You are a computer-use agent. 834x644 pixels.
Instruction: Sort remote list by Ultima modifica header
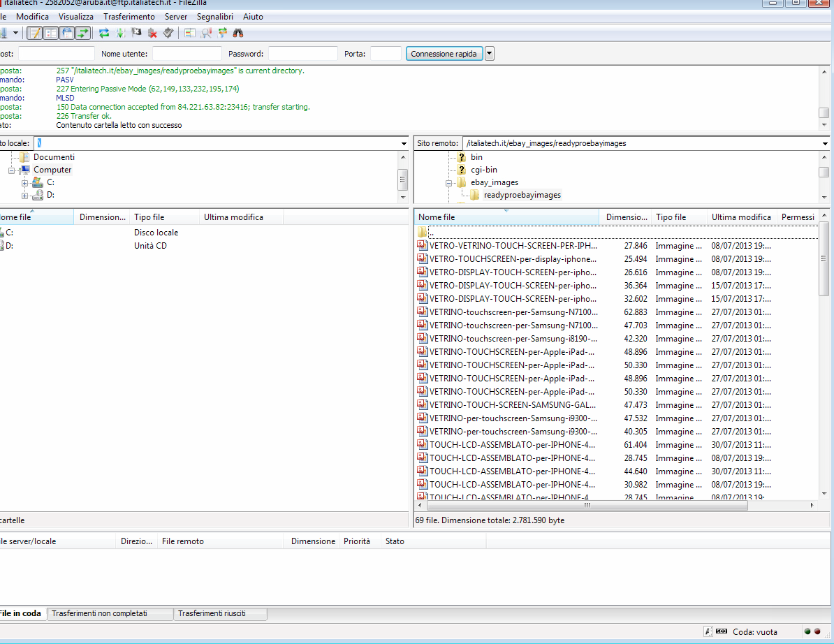pos(741,217)
